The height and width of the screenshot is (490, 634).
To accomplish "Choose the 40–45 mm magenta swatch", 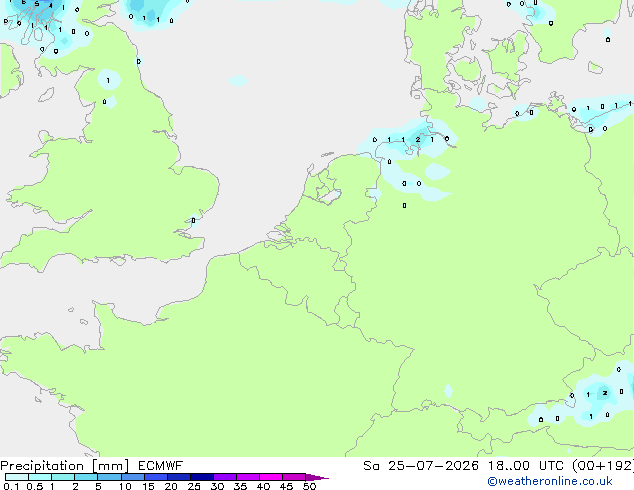I will 271,477.
